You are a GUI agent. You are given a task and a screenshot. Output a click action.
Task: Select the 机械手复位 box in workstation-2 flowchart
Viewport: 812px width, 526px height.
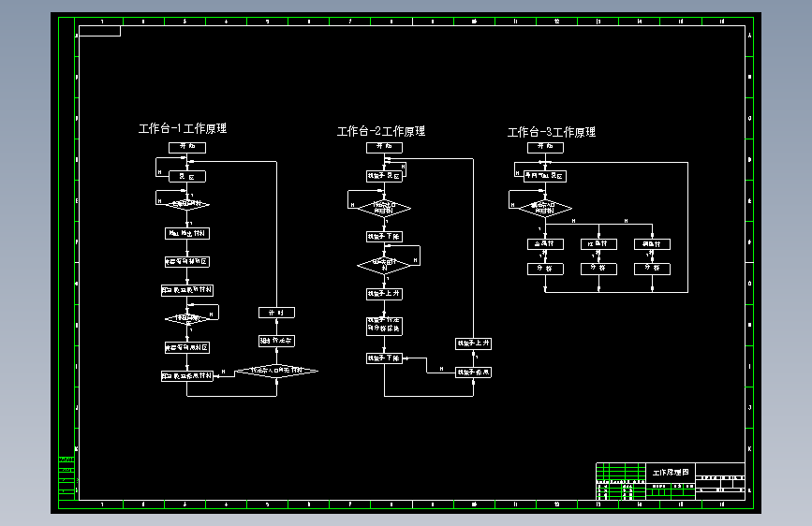point(384,176)
